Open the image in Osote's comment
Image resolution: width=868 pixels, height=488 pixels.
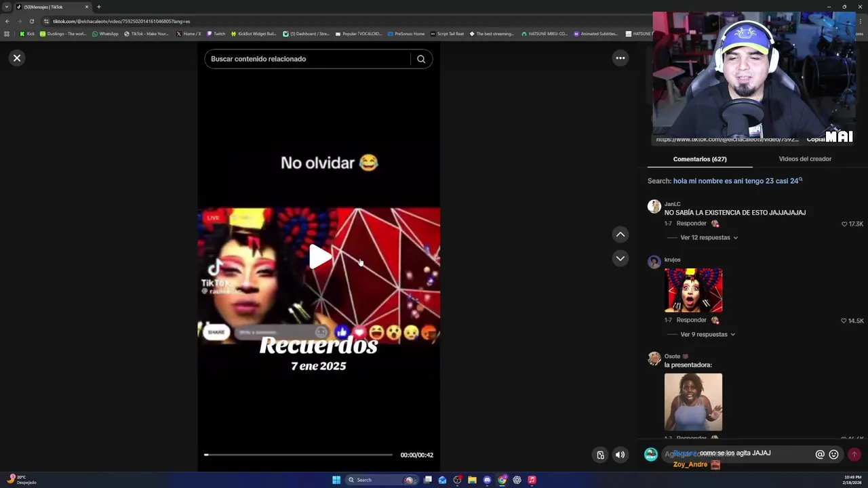point(693,402)
